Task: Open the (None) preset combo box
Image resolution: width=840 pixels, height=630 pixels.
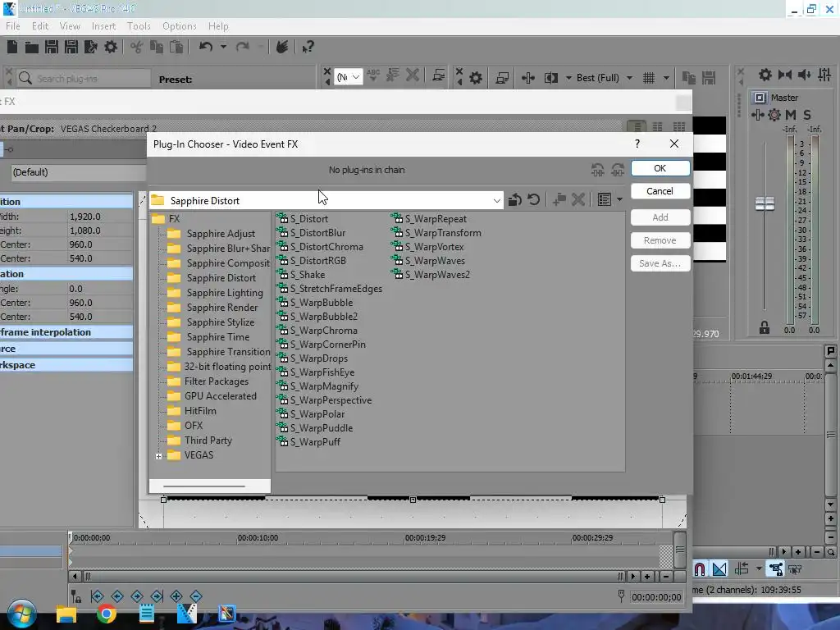Action: tap(348, 78)
